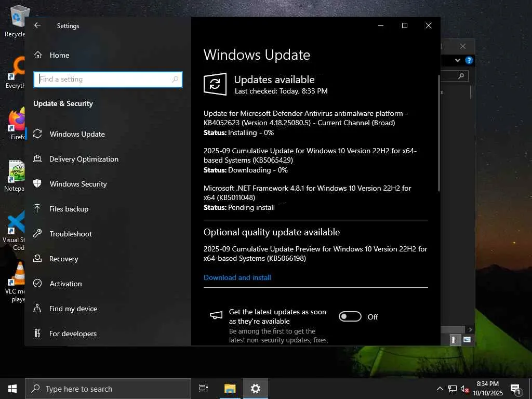Toggle Get the latest updates switch
Screen dimensions: 532x399
click(350, 316)
